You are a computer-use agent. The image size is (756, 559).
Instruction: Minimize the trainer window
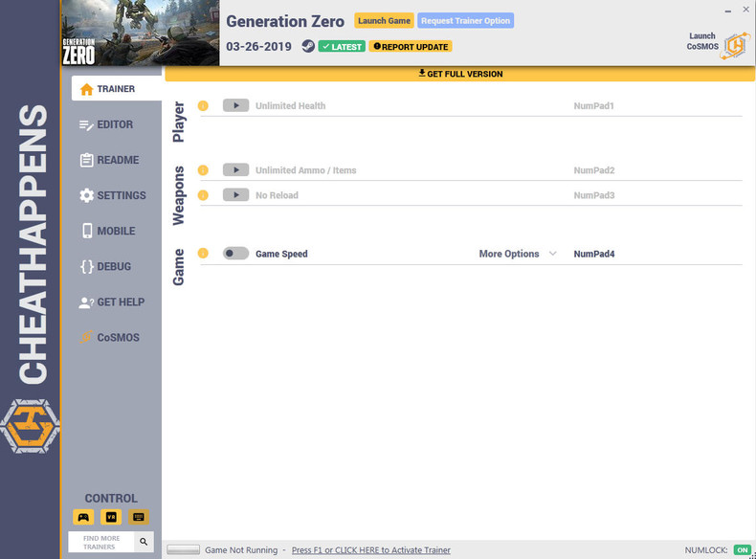coord(727,11)
